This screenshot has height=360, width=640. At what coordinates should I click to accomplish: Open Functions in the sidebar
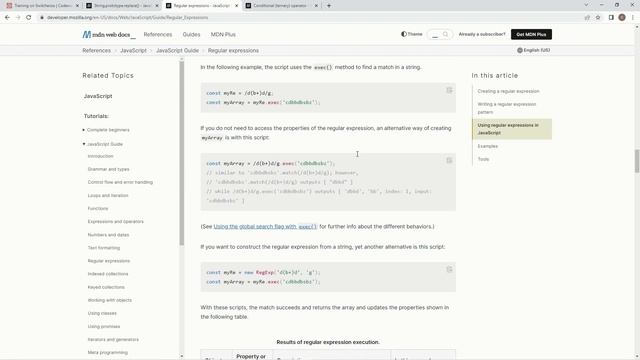pyautogui.click(x=98, y=209)
